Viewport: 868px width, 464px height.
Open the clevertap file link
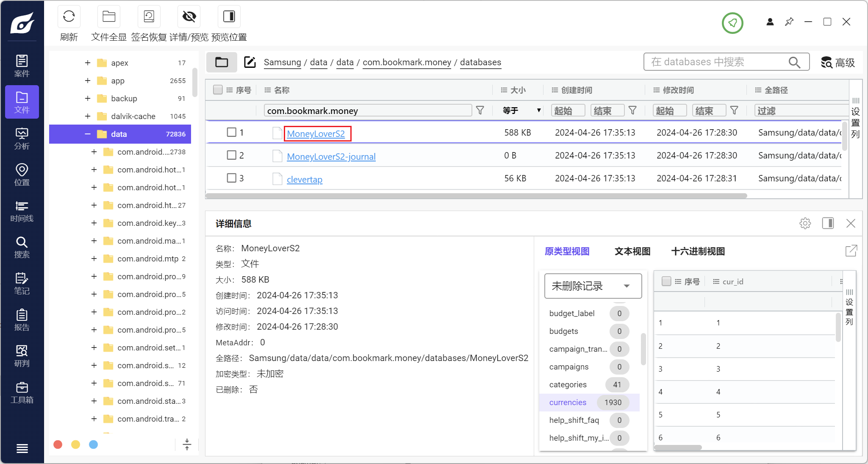(305, 180)
